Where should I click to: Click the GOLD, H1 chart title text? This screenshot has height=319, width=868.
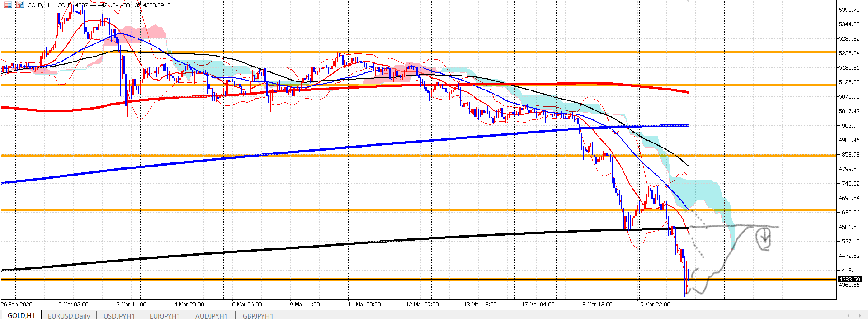[x=41, y=5]
